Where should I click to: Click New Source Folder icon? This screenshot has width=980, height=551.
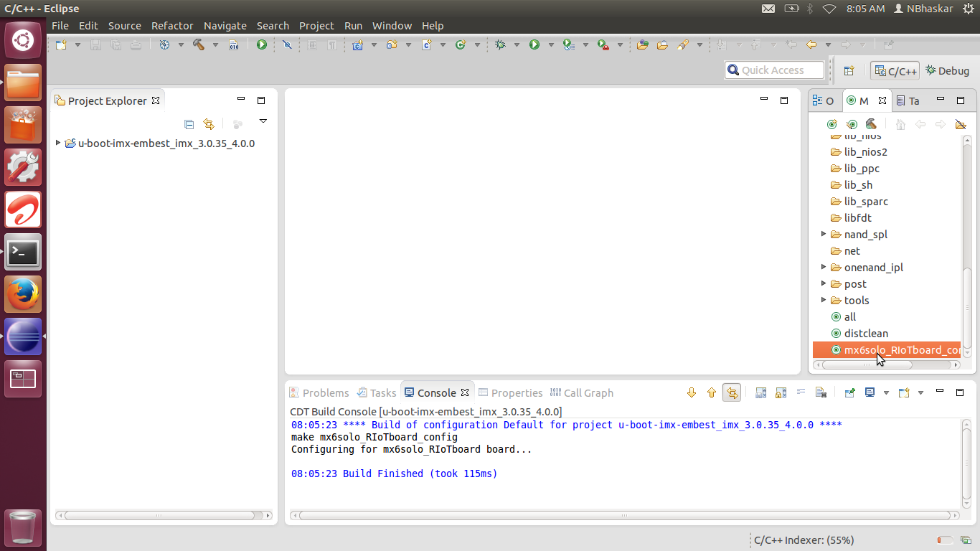392,44
